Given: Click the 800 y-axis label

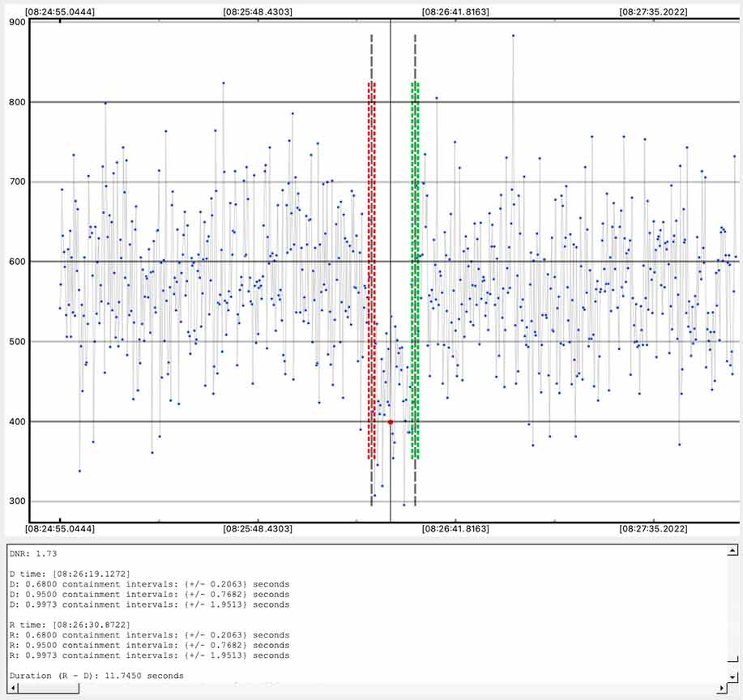Looking at the screenshot, I should pos(17,102).
